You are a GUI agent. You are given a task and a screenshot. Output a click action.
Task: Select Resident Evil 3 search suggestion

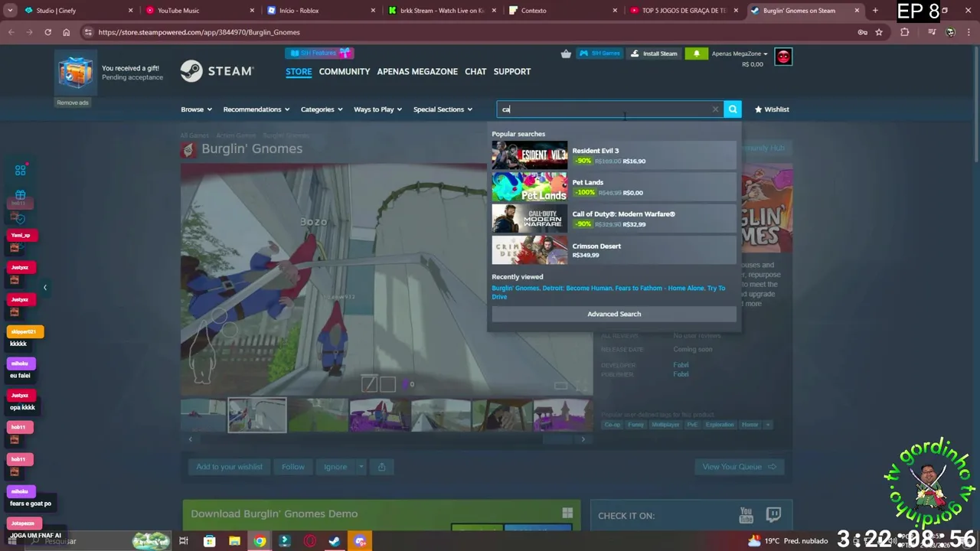[x=614, y=155]
